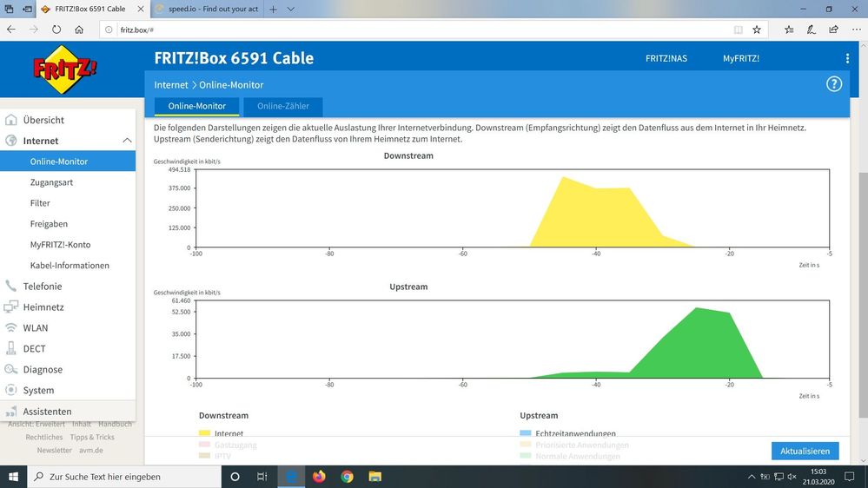This screenshot has height=488, width=868.
Task: Show the tab previews chevron
Action: tap(290, 9)
